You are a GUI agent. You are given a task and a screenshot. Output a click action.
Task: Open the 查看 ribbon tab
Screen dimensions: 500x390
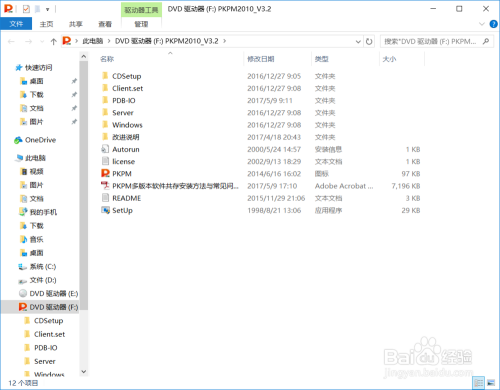(x=105, y=24)
